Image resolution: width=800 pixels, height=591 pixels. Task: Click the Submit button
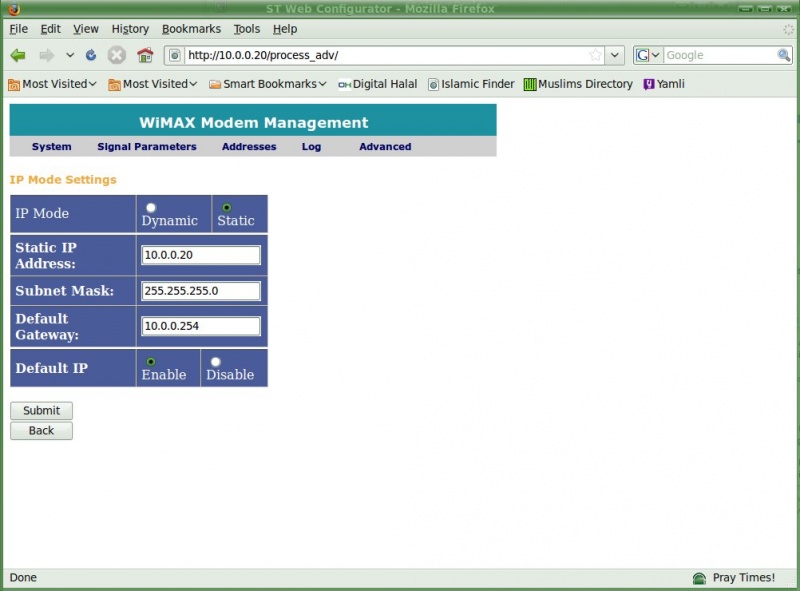click(x=41, y=411)
